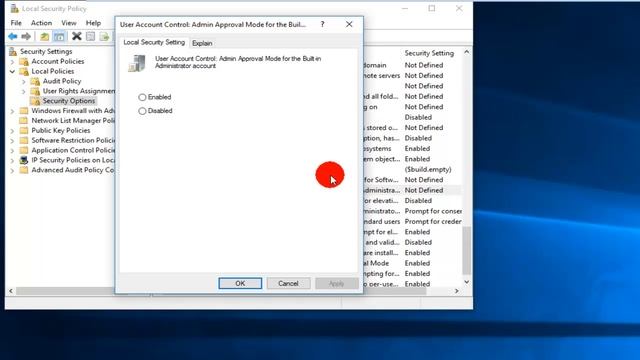The height and width of the screenshot is (360, 640).
Task: Click the Application Control Policies folder icon
Action: pos(24,150)
